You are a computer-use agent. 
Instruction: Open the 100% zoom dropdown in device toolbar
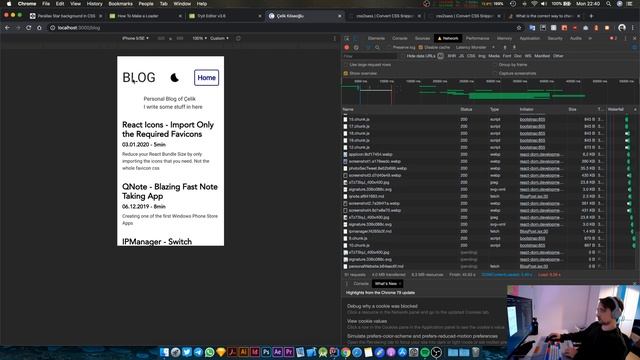pos(200,38)
